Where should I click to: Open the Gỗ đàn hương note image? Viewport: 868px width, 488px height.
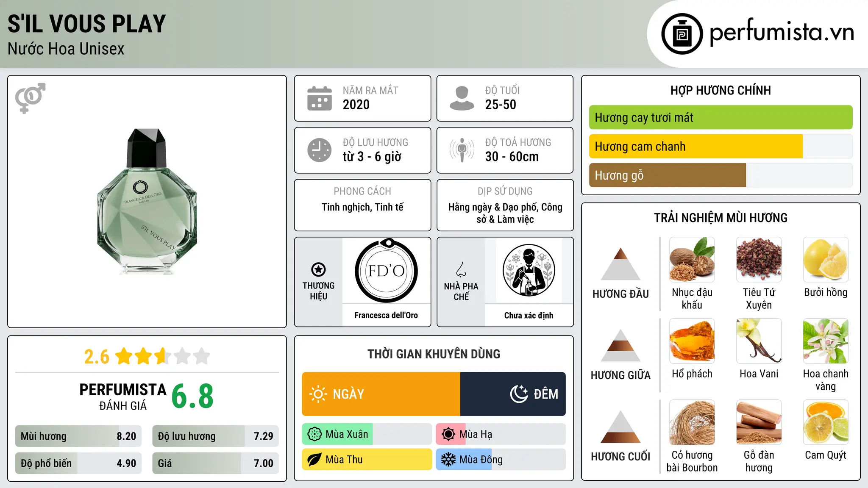coord(759,422)
